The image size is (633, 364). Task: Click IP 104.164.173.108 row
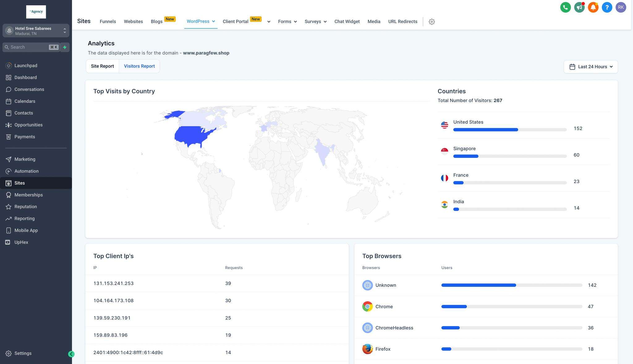click(217, 301)
